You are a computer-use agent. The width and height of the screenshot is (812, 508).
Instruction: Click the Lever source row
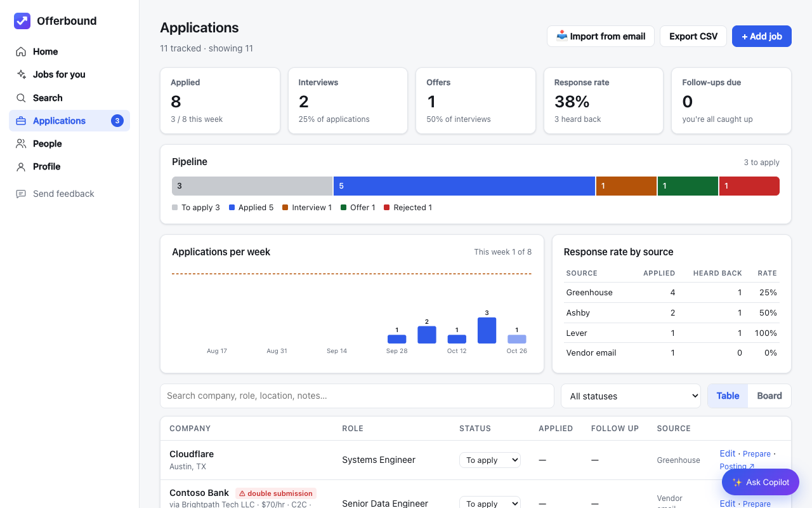coord(672,333)
